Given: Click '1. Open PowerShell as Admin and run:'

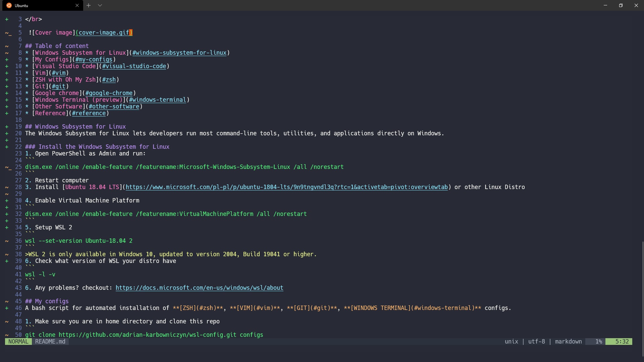Looking at the screenshot, I should click(86, 153).
